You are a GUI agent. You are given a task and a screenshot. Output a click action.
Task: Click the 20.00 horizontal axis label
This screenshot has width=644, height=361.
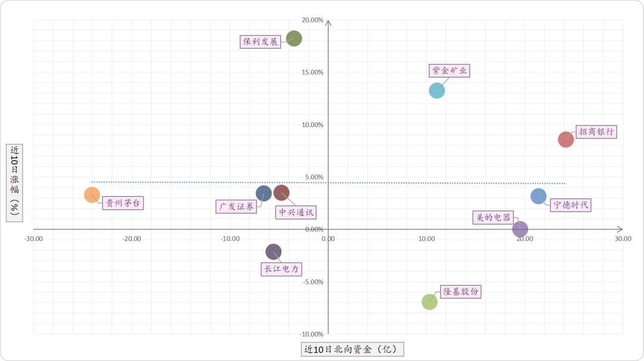525,239
